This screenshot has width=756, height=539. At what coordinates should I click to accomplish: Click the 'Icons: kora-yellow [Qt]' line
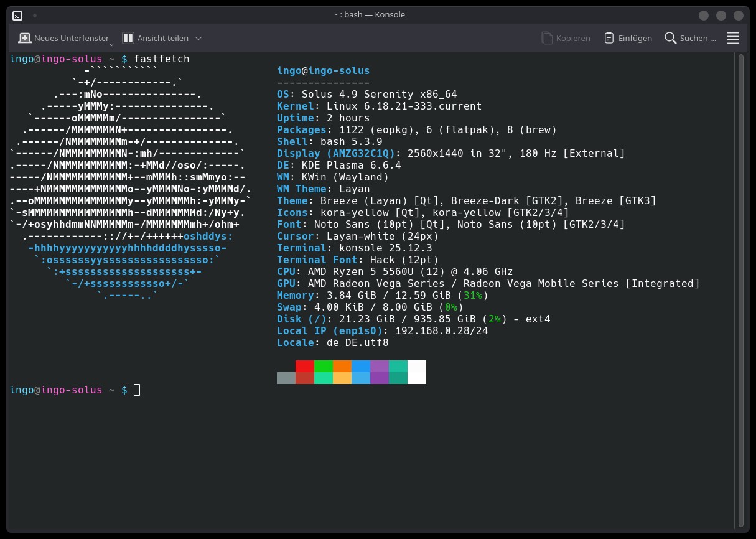[423, 212]
